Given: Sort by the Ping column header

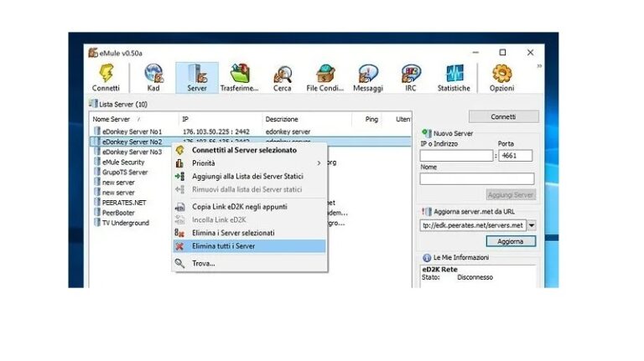Looking at the screenshot, I should [366, 120].
